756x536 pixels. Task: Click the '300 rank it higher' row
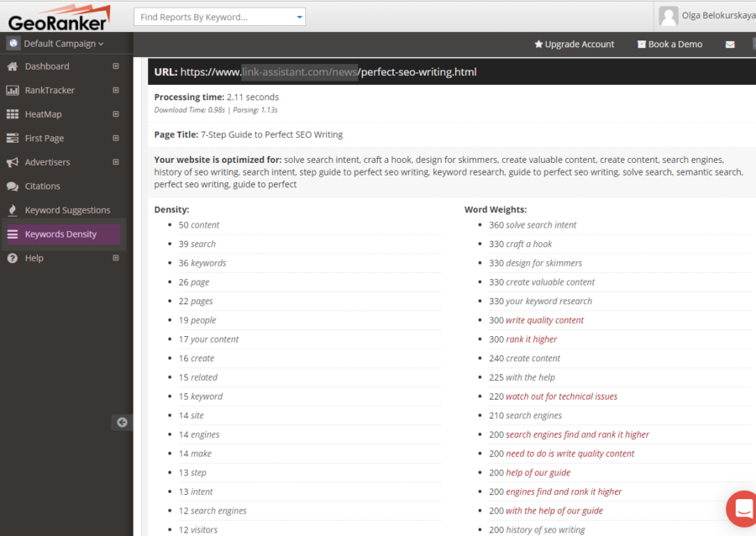tap(620, 339)
